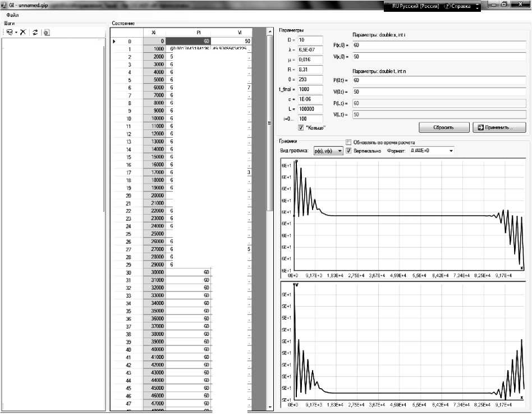Image resolution: width=532 pixels, height=414 pixels.
Task: Uncheck the Вертикально checkbox
Action: 348,151
